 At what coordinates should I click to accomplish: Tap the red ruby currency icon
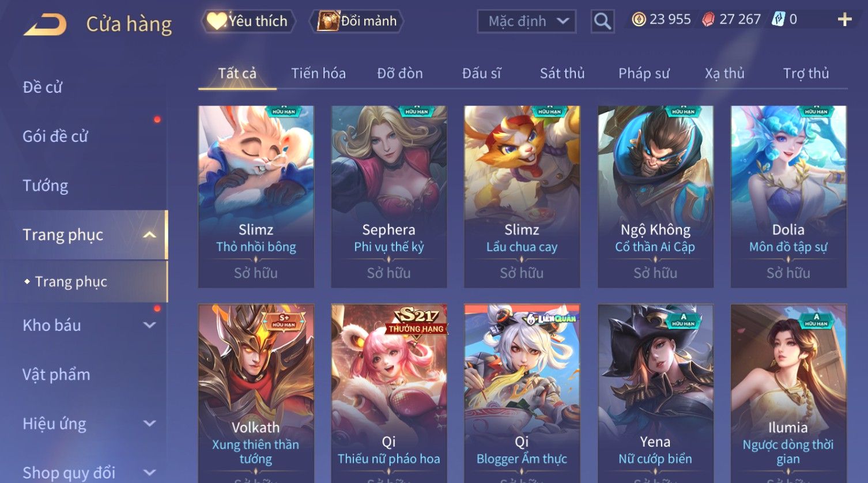point(708,20)
